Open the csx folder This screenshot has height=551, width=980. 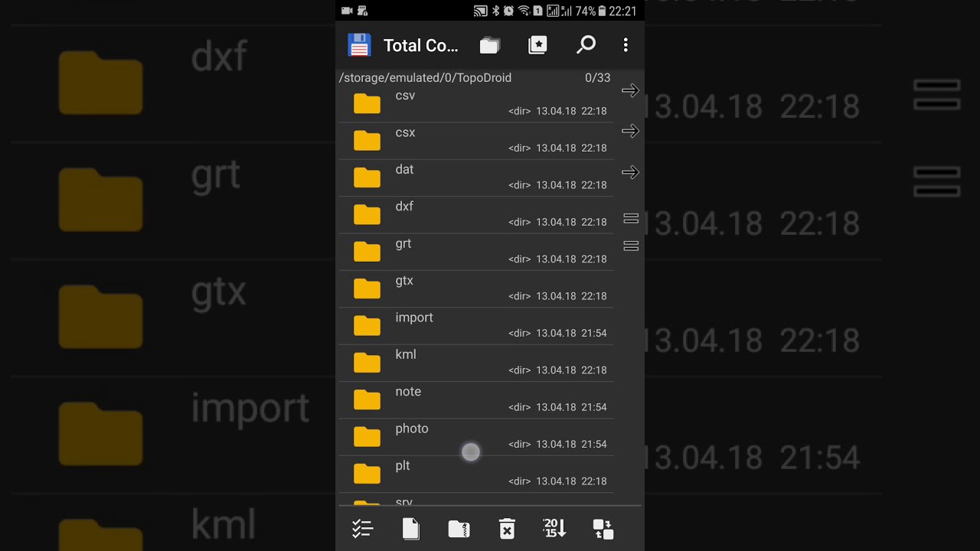(475, 141)
